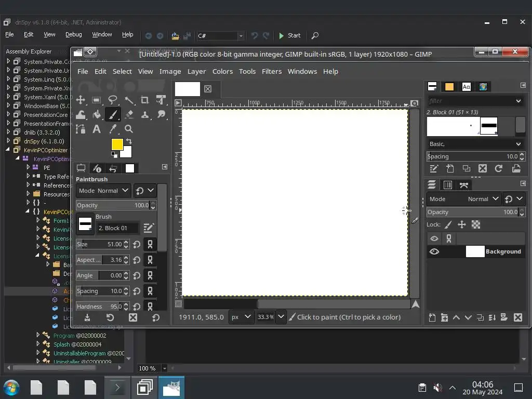Viewport: 532px width, 399px height.
Task: Click the Brush preview thumbnail button
Action: click(x=85, y=224)
